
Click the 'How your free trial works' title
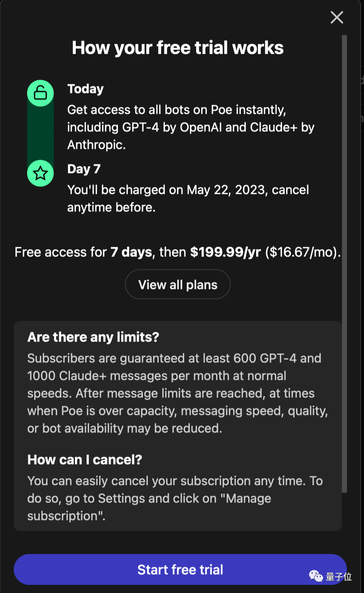coord(178,48)
